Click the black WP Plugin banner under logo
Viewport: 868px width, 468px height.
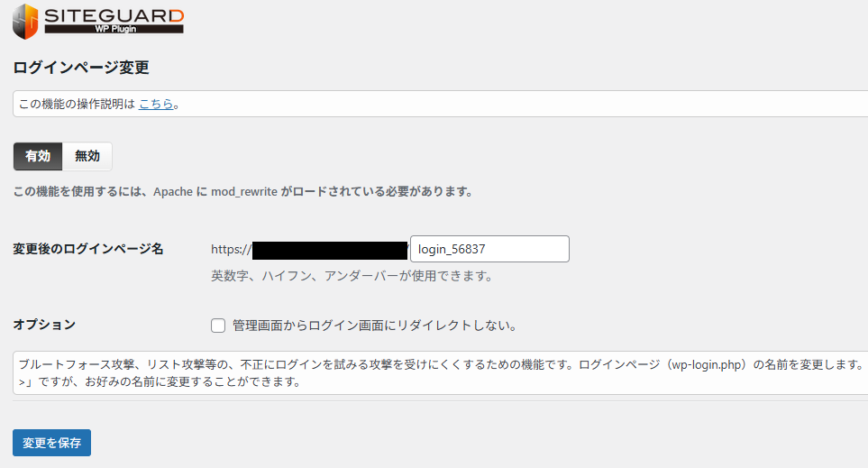click(x=114, y=29)
